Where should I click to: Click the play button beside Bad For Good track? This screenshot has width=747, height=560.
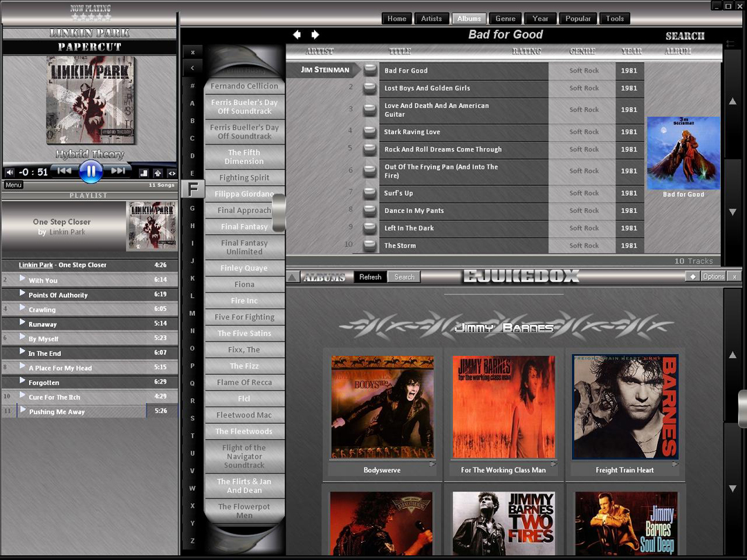point(370,70)
